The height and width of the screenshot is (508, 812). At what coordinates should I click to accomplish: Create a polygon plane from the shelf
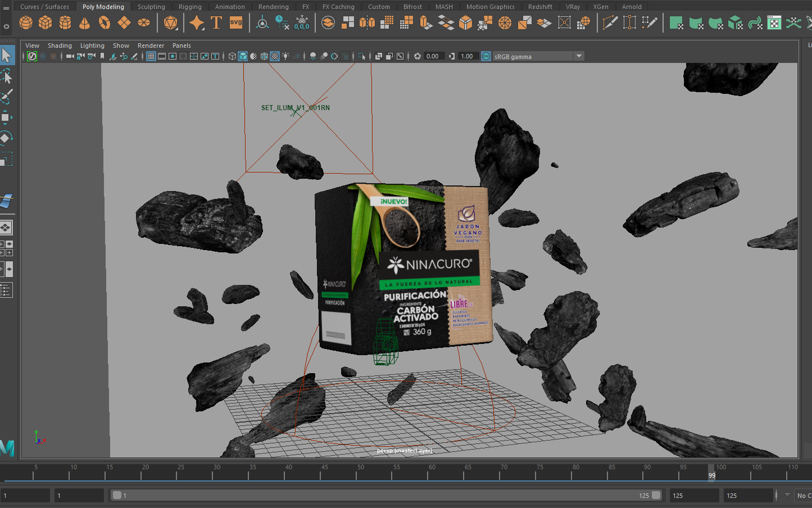point(124,22)
